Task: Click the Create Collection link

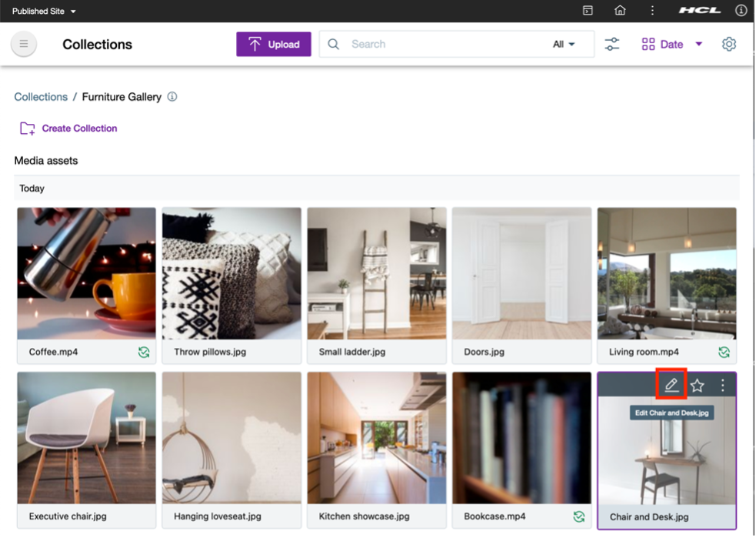Action: click(x=79, y=128)
